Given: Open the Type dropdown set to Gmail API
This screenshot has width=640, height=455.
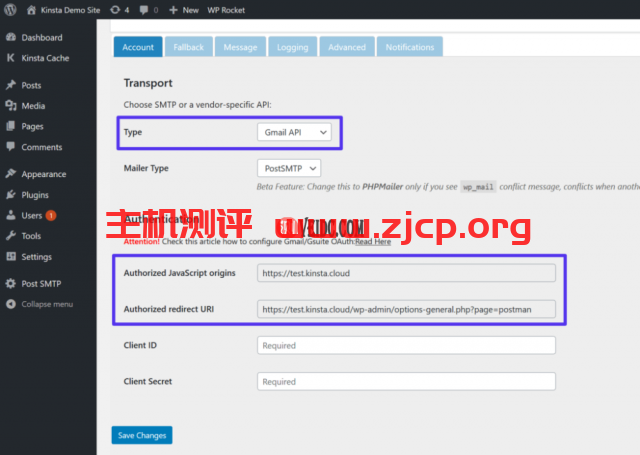Looking at the screenshot, I should (x=294, y=132).
